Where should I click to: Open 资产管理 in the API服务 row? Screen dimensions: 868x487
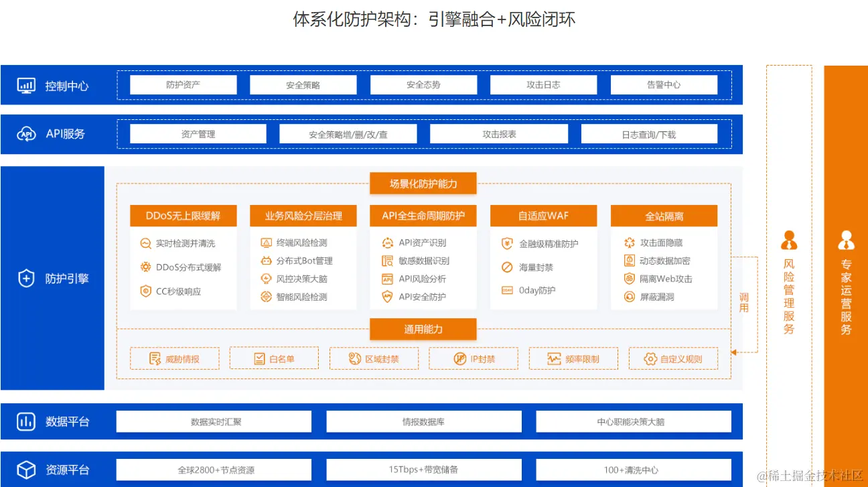pos(198,134)
